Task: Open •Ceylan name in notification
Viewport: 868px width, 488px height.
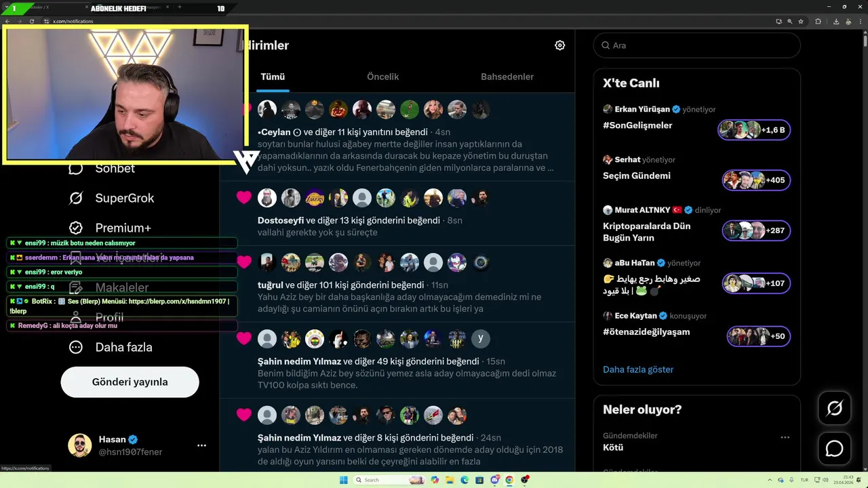Action: pyautogui.click(x=274, y=132)
